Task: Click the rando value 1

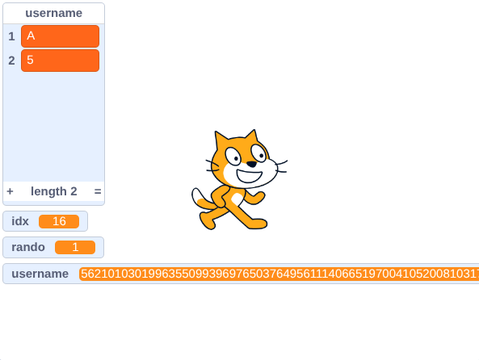Action: coord(75,247)
